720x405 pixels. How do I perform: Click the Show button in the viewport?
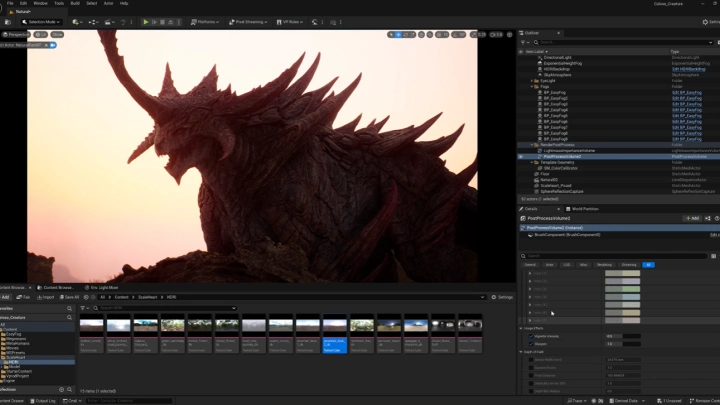tap(57, 34)
